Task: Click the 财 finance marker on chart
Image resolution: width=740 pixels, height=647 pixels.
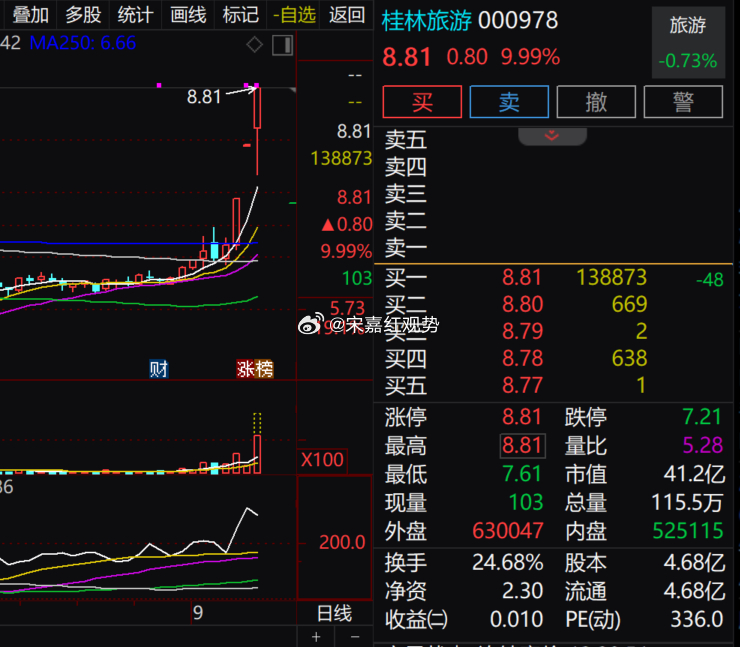Action: click(159, 369)
